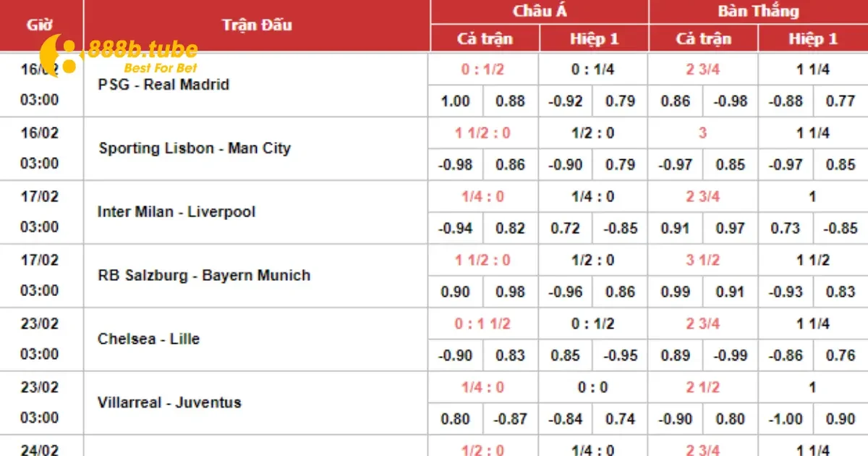868x456 pixels.
Task: Click the 0 : 1 1/2 handicap for Chelsea
Action: click(482, 324)
